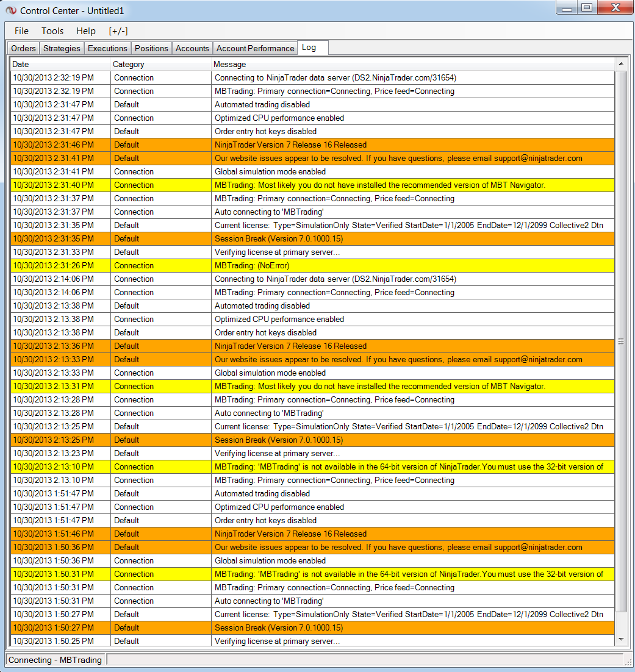
Task: Select 2:31:37 PM 'Auto connecting to MBTrading' row
Action: click(x=312, y=212)
